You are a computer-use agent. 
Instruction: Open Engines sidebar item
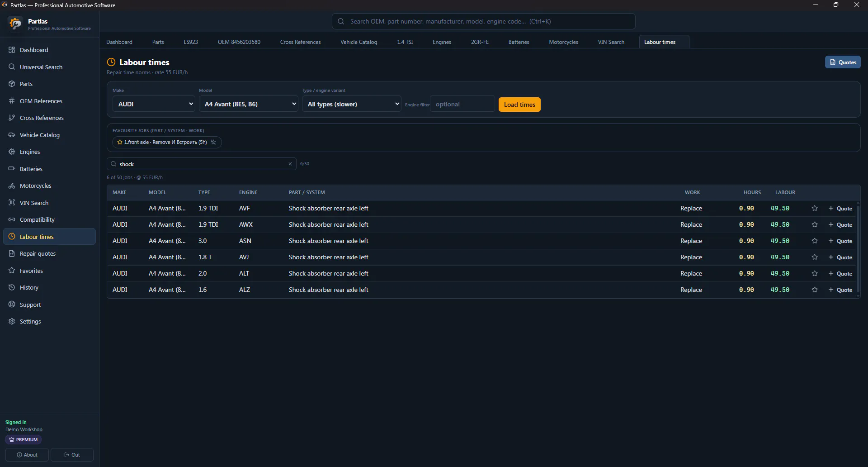click(x=49, y=152)
